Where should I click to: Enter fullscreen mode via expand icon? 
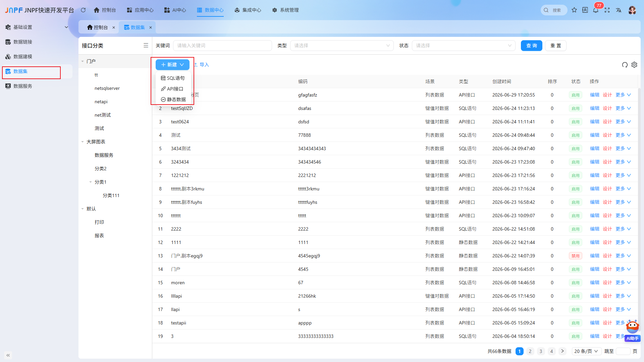pos(607,10)
